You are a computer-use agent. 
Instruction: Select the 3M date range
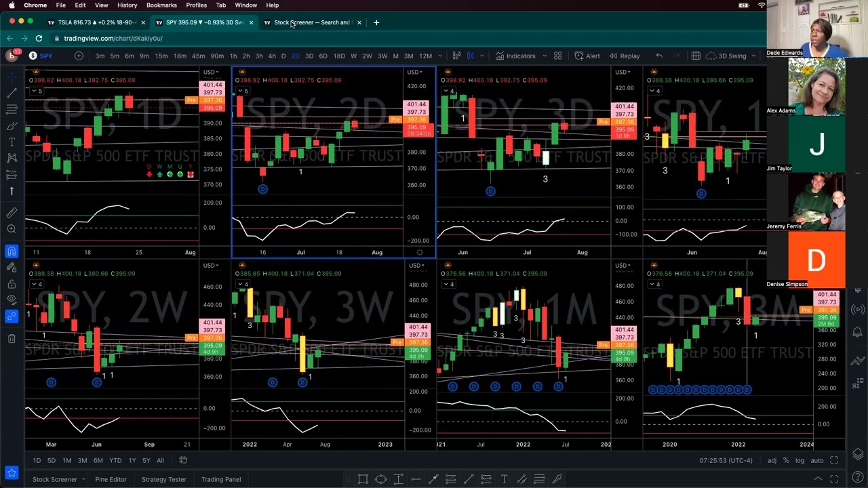[82, 460]
